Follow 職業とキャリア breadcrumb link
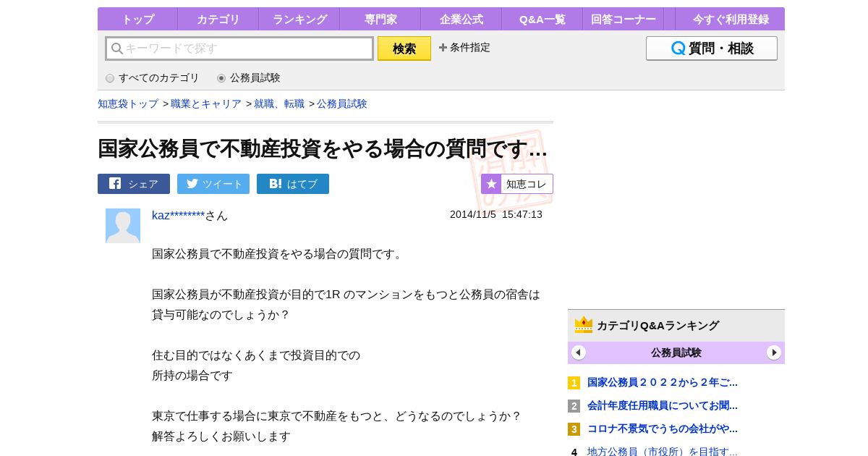This screenshot has height=456, width=868. point(206,104)
